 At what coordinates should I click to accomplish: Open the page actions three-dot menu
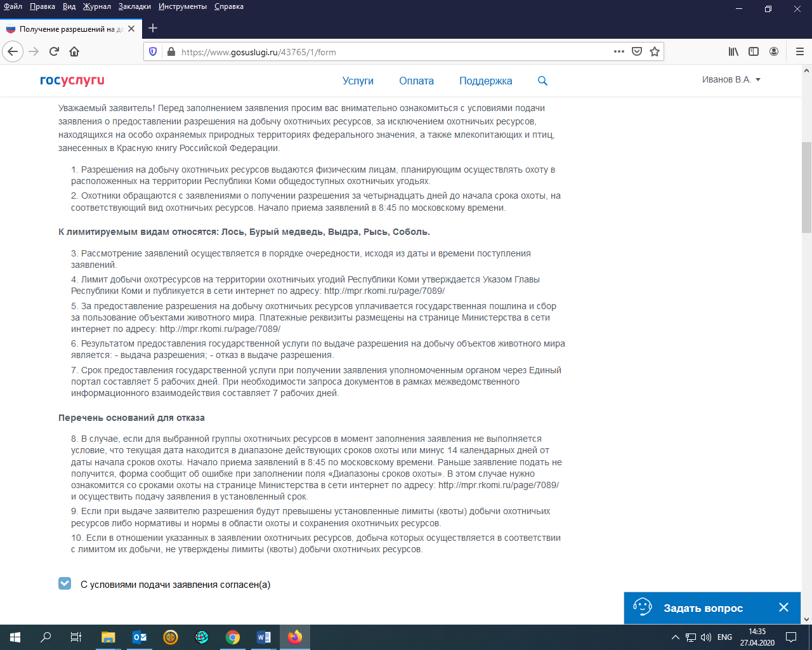[x=619, y=52]
